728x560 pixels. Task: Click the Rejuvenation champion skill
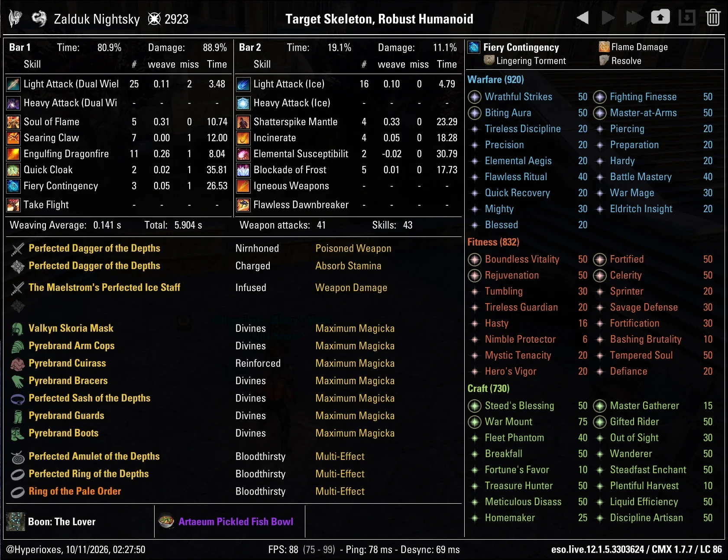tap(512, 275)
